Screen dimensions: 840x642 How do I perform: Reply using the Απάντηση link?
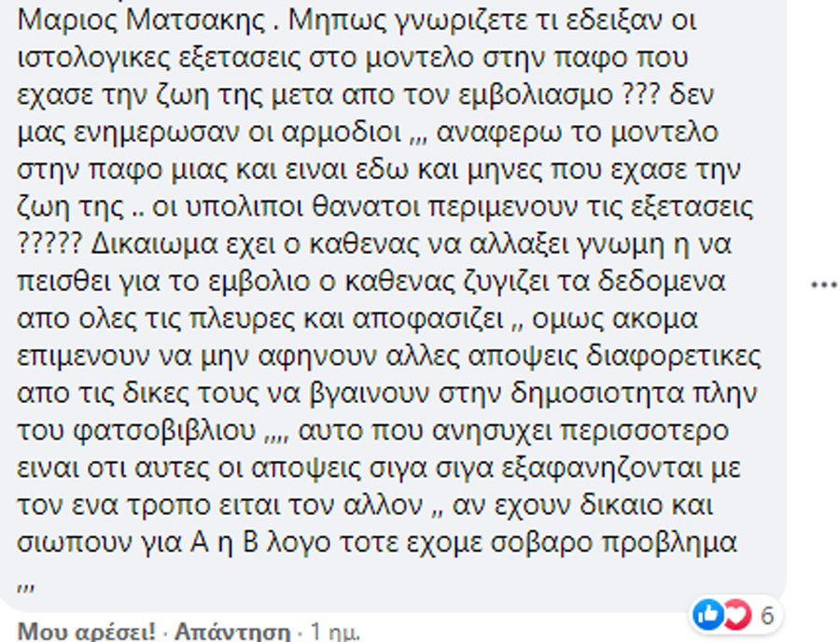[x=232, y=633]
